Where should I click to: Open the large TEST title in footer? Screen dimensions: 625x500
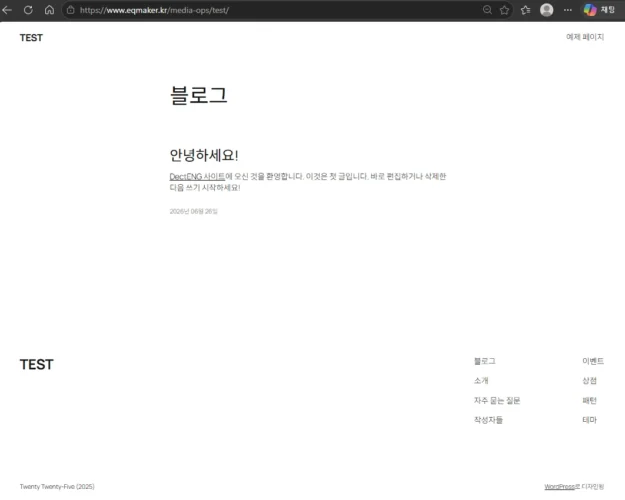coord(36,364)
